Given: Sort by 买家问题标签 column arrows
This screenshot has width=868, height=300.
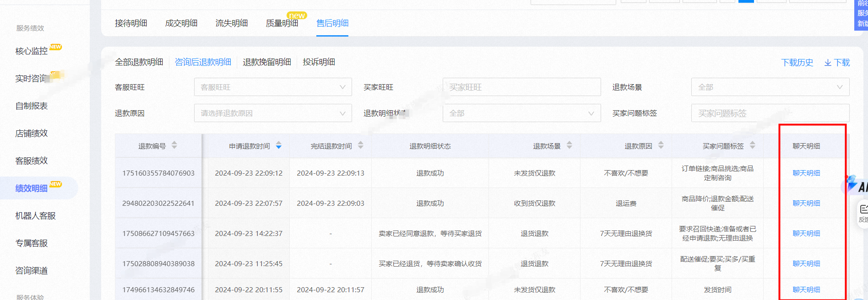Looking at the screenshot, I should (x=753, y=145).
